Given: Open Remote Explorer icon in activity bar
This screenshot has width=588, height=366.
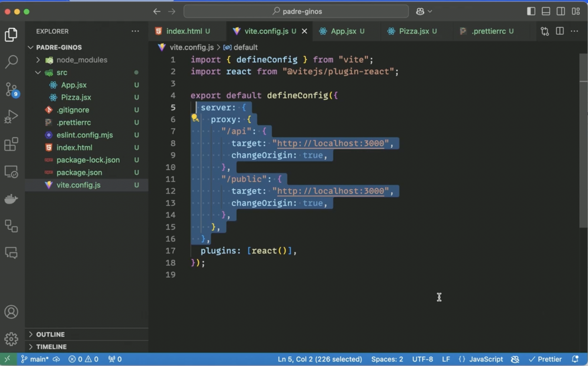Looking at the screenshot, I should coord(11,172).
